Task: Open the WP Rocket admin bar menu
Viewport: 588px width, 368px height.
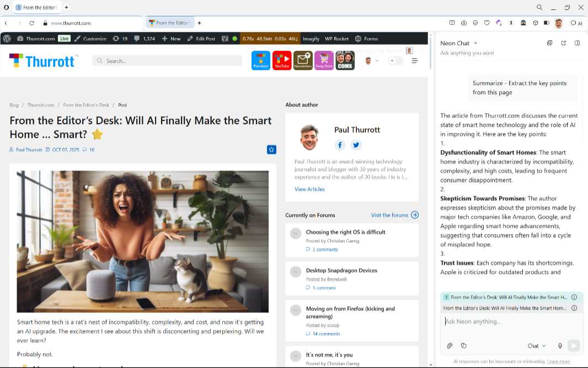Action: click(336, 39)
